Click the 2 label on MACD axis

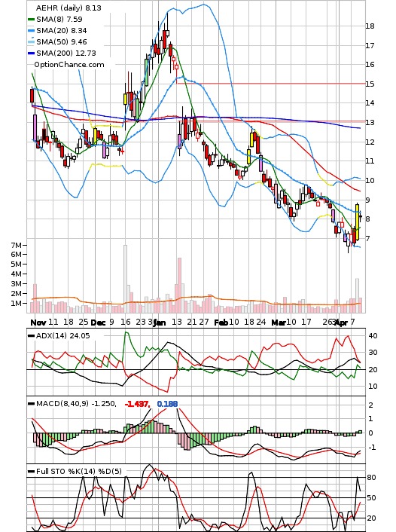click(x=371, y=405)
